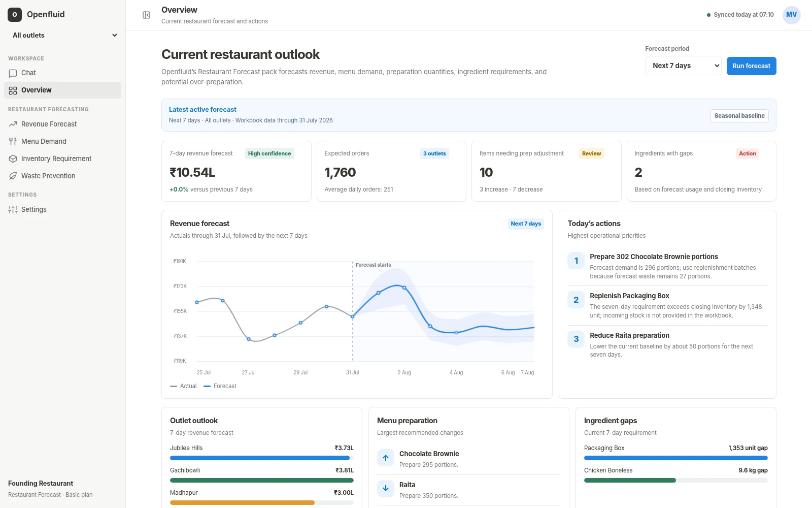
Task: Click the ₹10.54L revenue forecast value
Action: click(192, 173)
